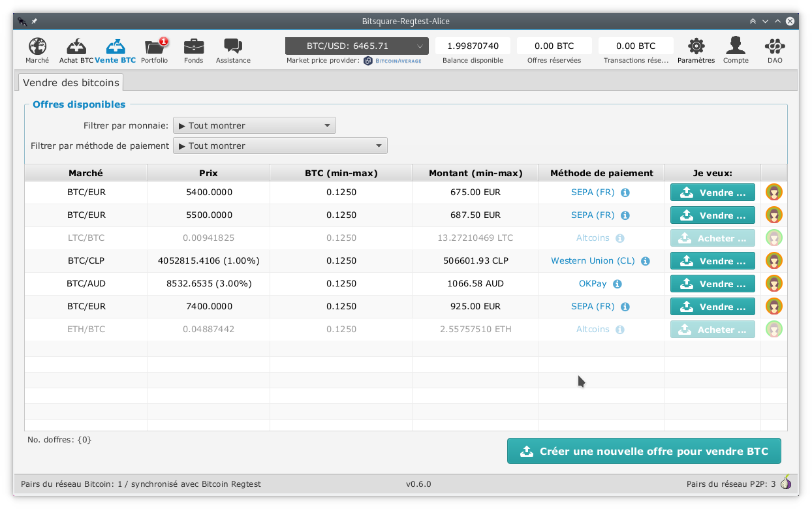Screen dimensions: 812x509
Task: Expand the BTC/USD price dropdown
Action: (x=357, y=46)
